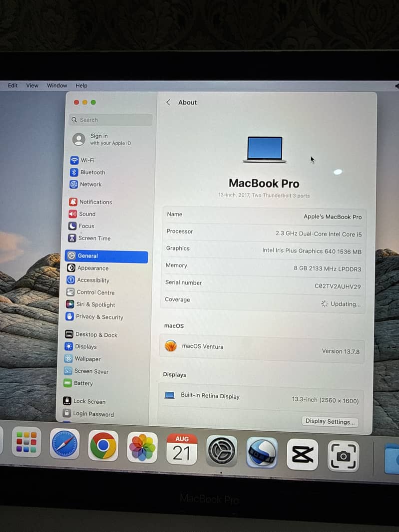Click the Search field in sidebar
Viewport: 399px width, 532px height.
point(110,120)
